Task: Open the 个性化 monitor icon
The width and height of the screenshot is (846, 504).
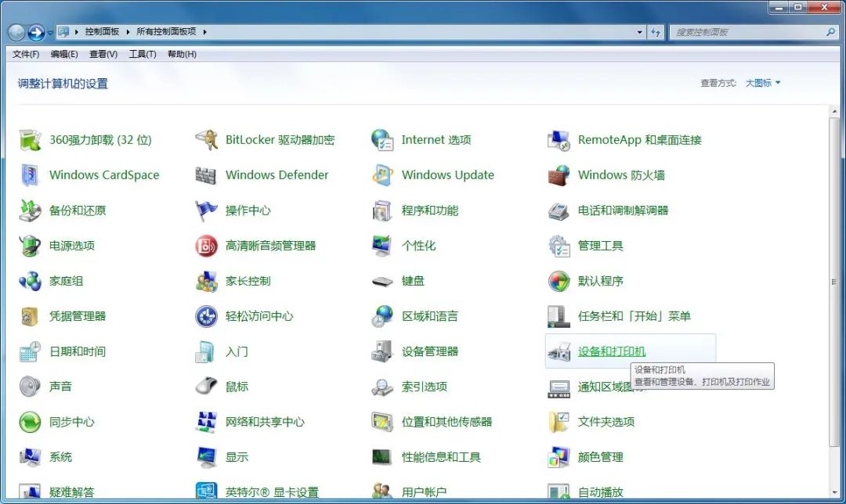Action: 382,246
